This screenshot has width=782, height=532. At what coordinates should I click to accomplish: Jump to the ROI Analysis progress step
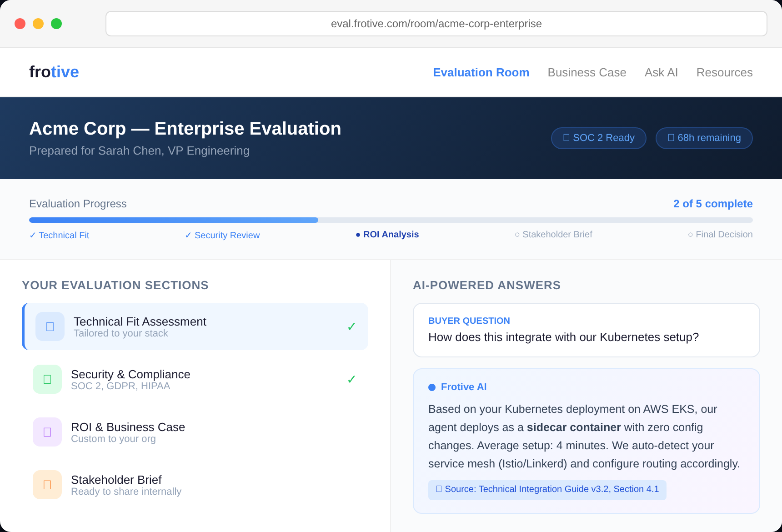tap(387, 234)
